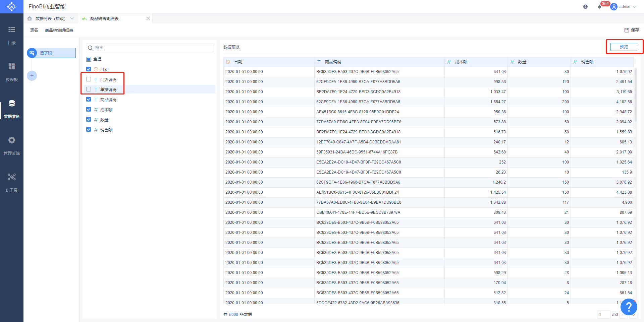Viewport: 644px width, 322px height.
Task: Click the text type icon of 商品编码 field
Action: [x=96, y=100]
